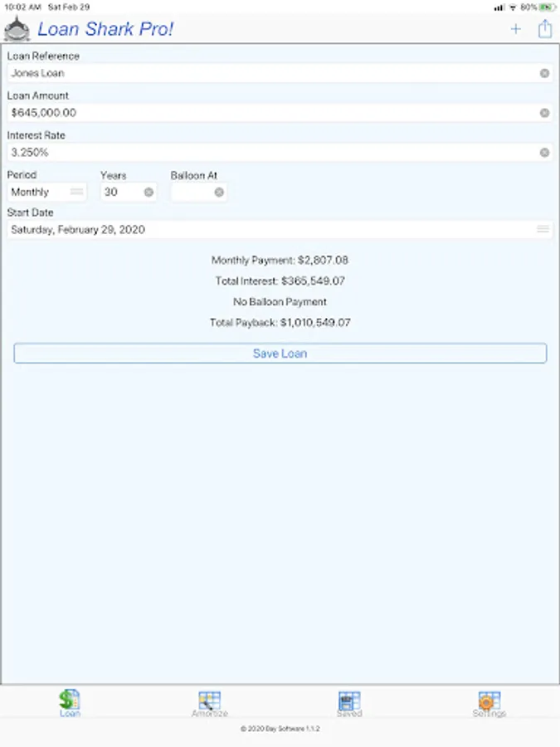Switch to the Loan tab
Image resolution: width=560 pixels, height=747 pixels.
point(70,703)
